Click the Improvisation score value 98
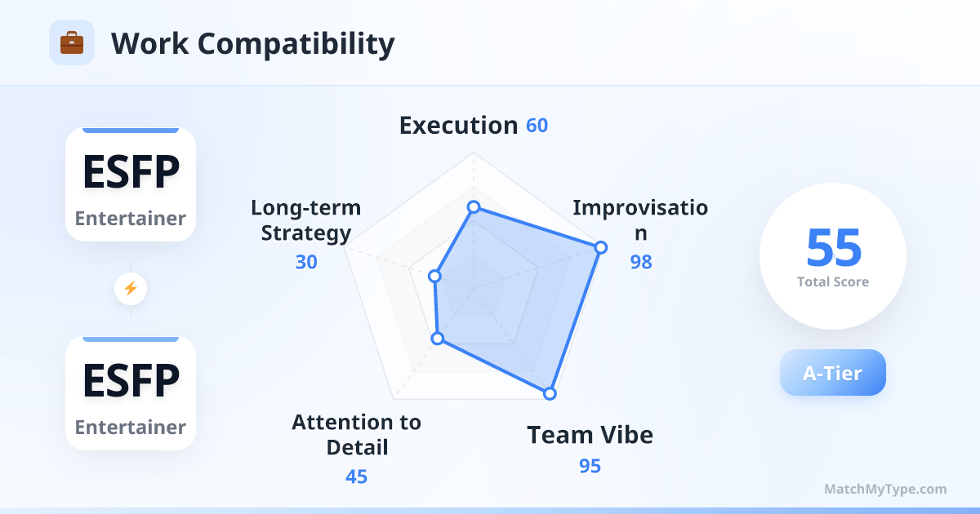 pyautogui.click(x=641, y=262)
